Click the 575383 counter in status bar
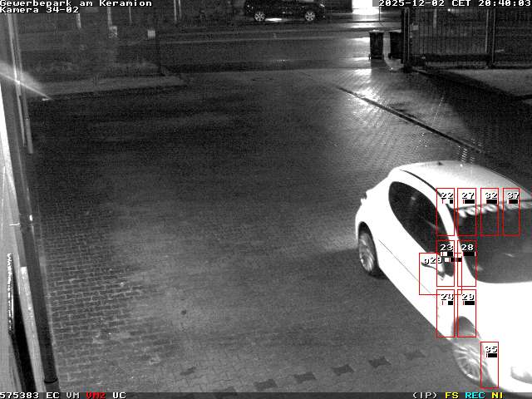 pyautogui.click(x=20, y=395)
